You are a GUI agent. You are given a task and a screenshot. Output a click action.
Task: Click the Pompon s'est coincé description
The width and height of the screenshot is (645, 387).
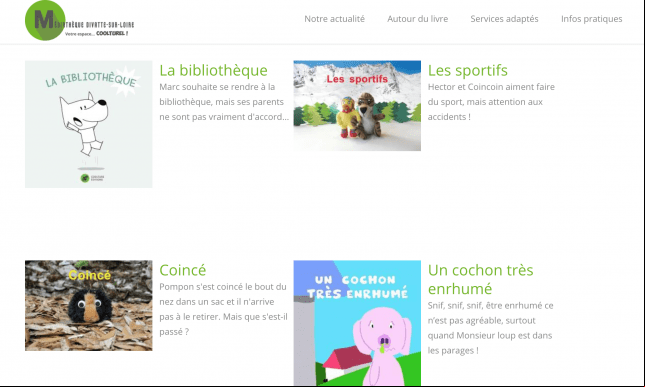point(223,309)
